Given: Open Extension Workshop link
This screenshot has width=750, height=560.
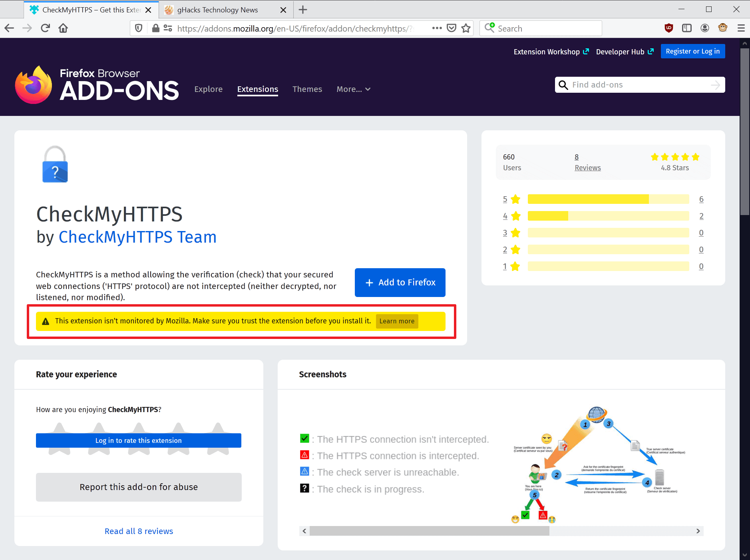Looking at the screenshot, I should (x=551, y=52).
